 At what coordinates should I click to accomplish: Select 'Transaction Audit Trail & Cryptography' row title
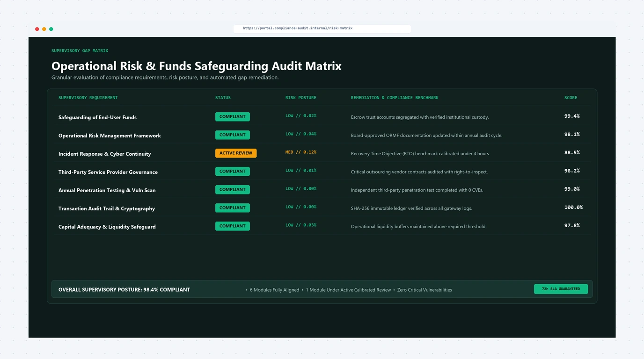coord(107,208)
